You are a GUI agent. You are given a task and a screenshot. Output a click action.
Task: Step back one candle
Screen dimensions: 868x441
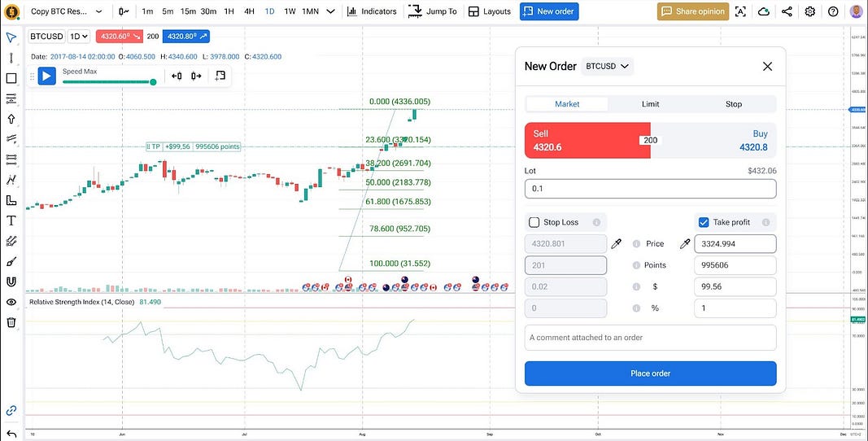pos(177,76)
